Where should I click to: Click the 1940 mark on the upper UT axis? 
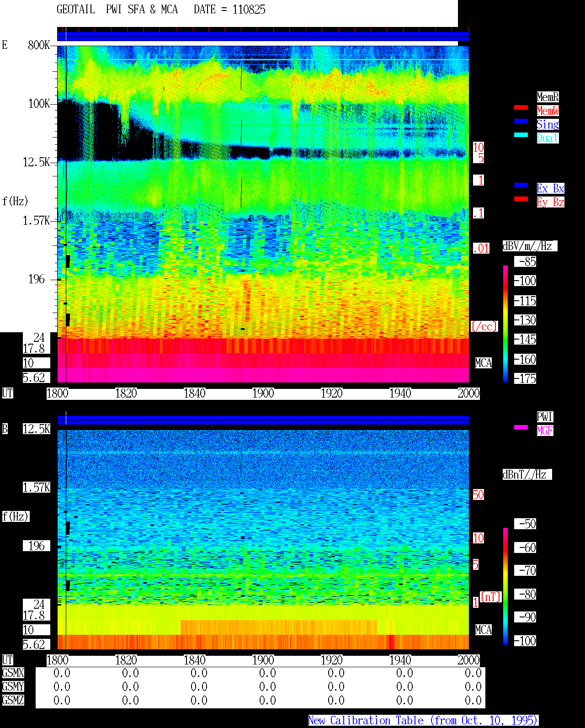click(400, 393)
